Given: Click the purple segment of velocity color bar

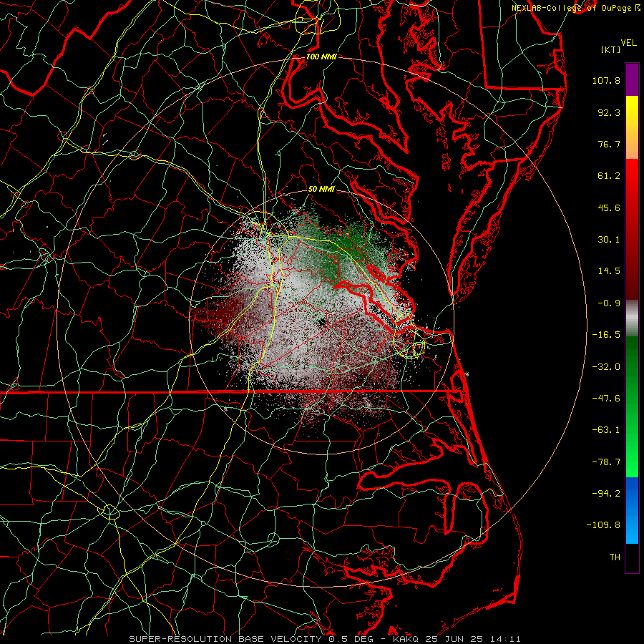Looking at the screenshot, I should coord(632,79).
